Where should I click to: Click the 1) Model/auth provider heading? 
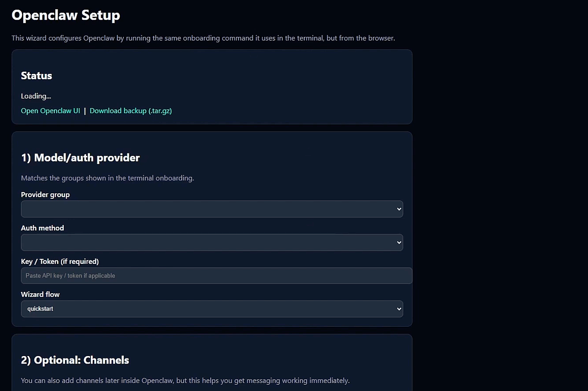80,158
